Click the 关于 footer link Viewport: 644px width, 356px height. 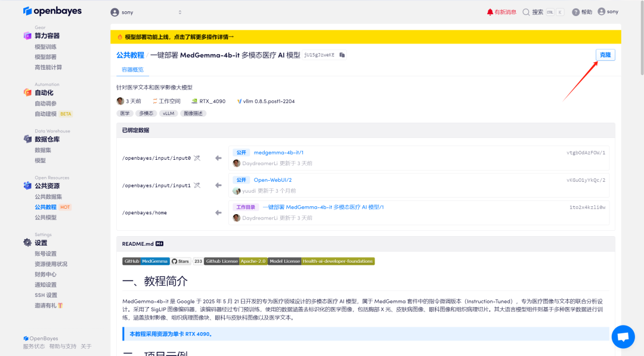tap(86, 346)
